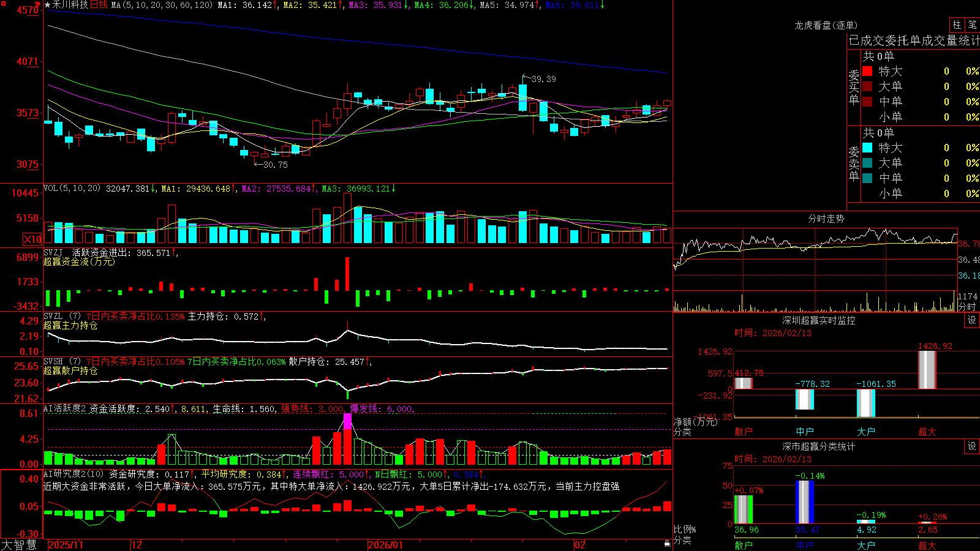Screen dimensions: 980x551
Task: Switch to 笔 tick view
Action: tap(972, 24)
